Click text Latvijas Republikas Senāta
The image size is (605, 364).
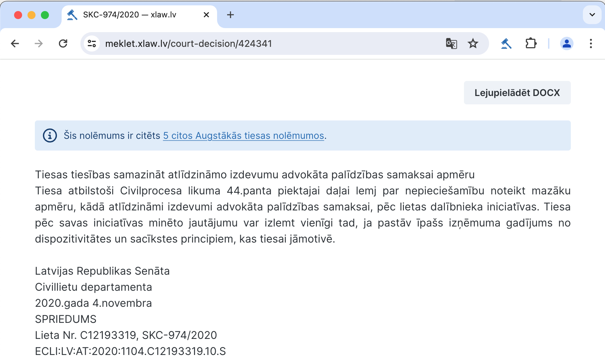(102, 271)
